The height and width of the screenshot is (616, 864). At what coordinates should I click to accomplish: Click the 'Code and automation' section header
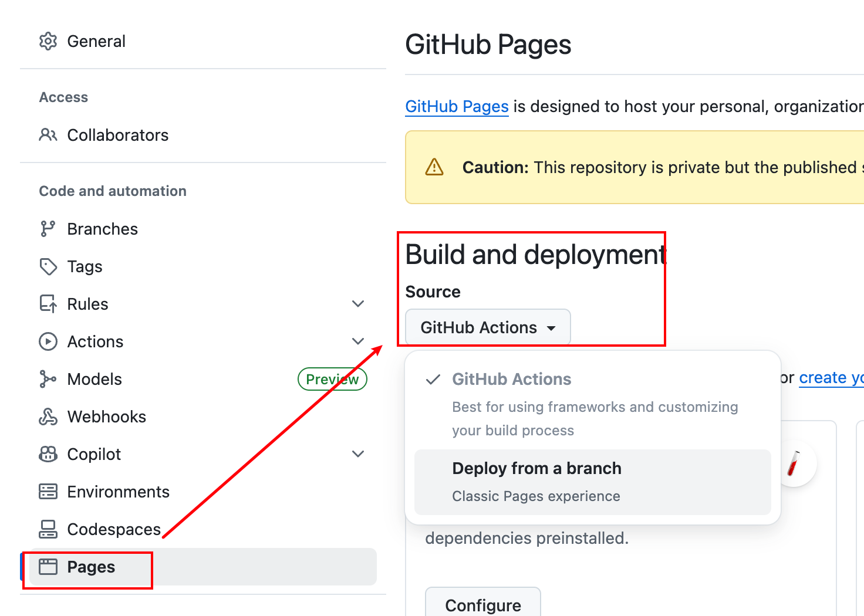(113, 191)
